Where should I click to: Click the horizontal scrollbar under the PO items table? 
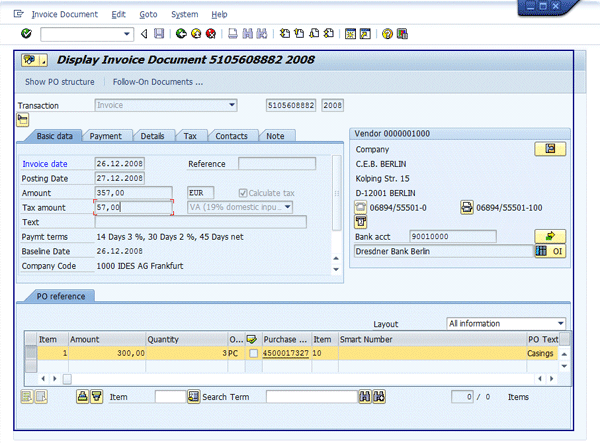click(x=300, y=378)
